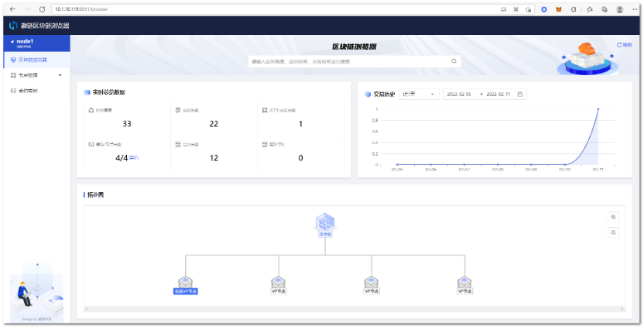Open the blue circular browser extension
Image resolution: width=644 pixels, height=327 pixels.
[x=544, y=9]
